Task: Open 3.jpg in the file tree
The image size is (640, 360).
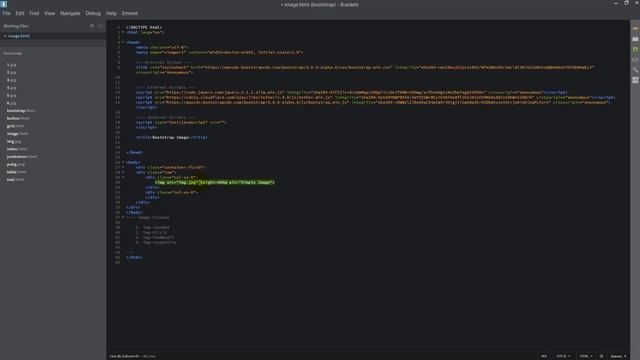Action: pyautogui.click(x=11, y=80)
